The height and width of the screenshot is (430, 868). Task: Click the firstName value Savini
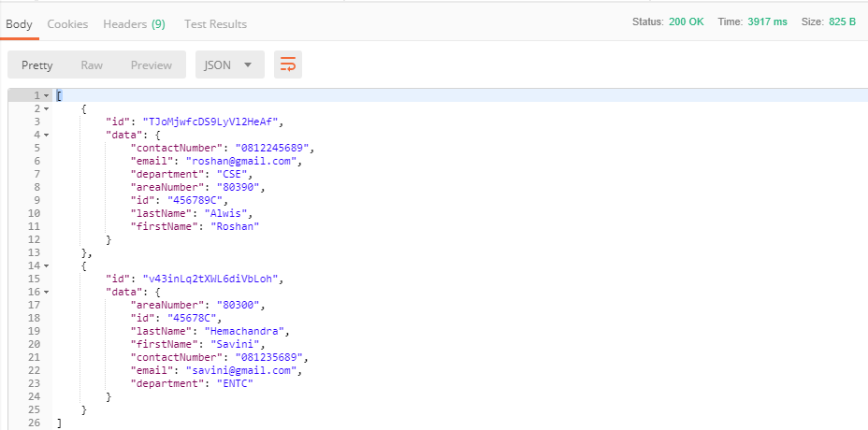[x=235, y=344]
